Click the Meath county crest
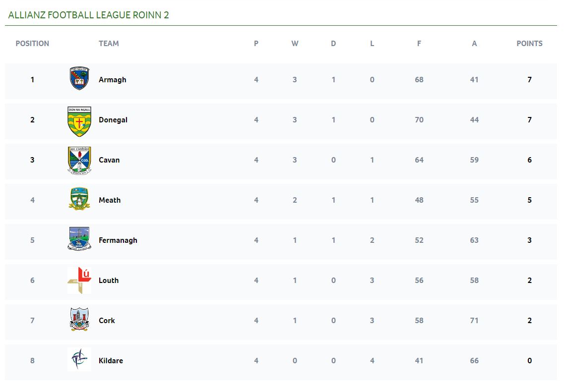This screenshot has width=569, height=392. [79, 199]
